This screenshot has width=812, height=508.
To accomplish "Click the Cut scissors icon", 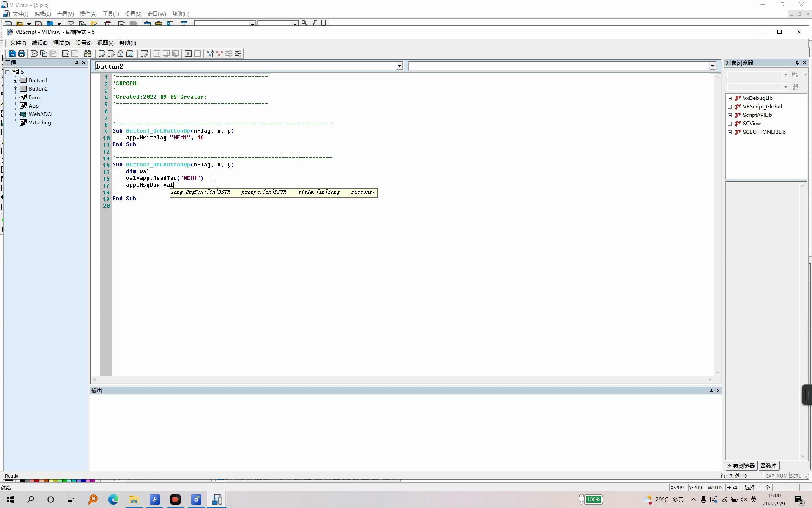I will (34, 54).
